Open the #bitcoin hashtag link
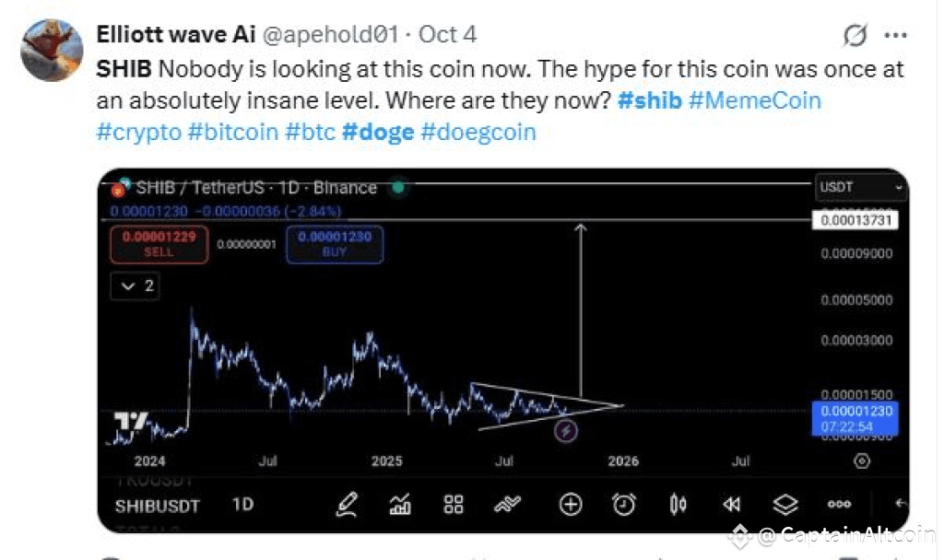Image resolution: width=944 pixels, height=560 pixels. (x=232, y=132)
